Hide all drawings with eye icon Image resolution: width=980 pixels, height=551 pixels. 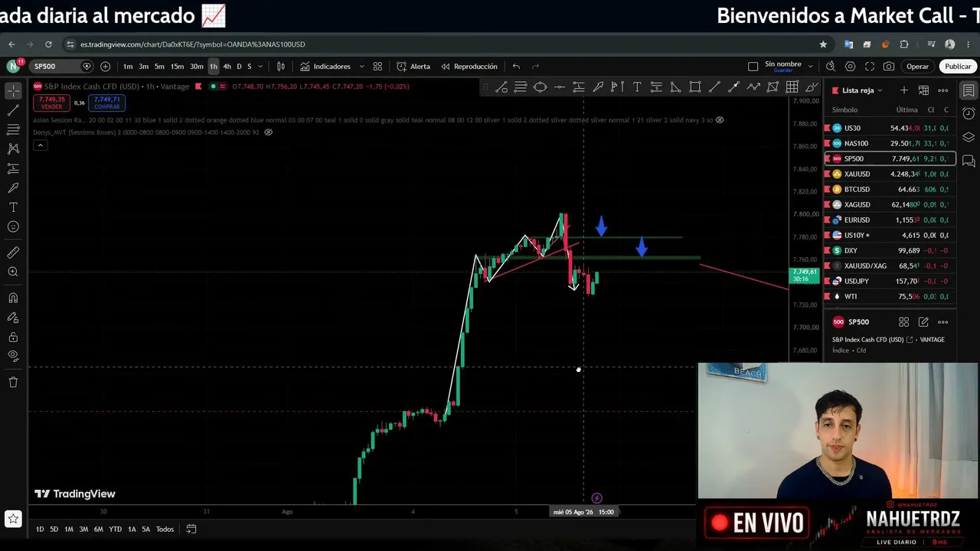13,356
